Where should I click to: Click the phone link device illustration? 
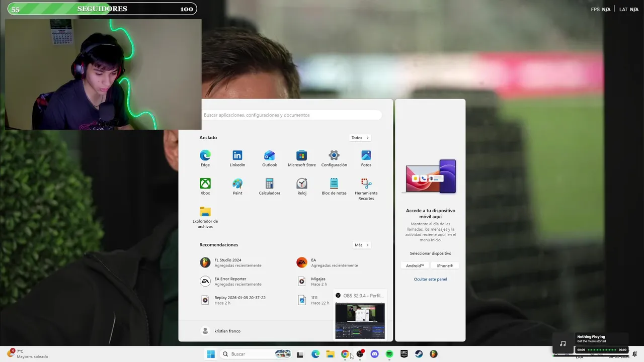tap(431, 176)
